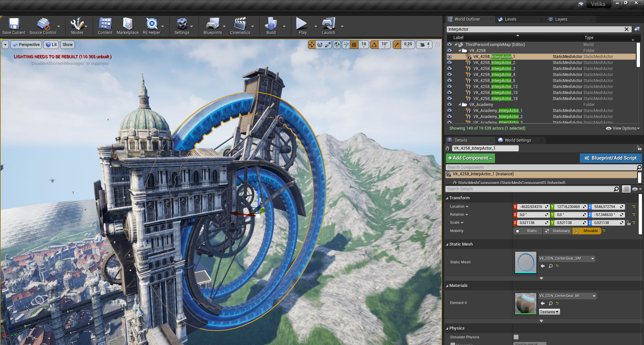The height and width of the screenshot is (345, 644).
Task: Open the Marketplace
Action: (x=128, y=26)
